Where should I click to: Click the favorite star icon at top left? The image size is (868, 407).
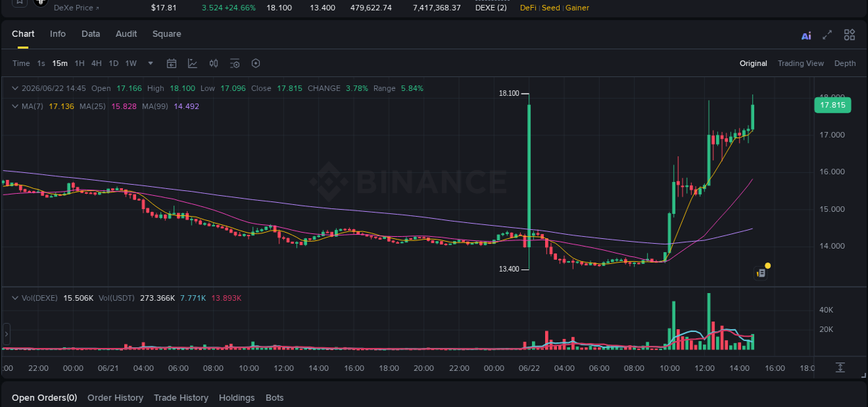point(19,2)
